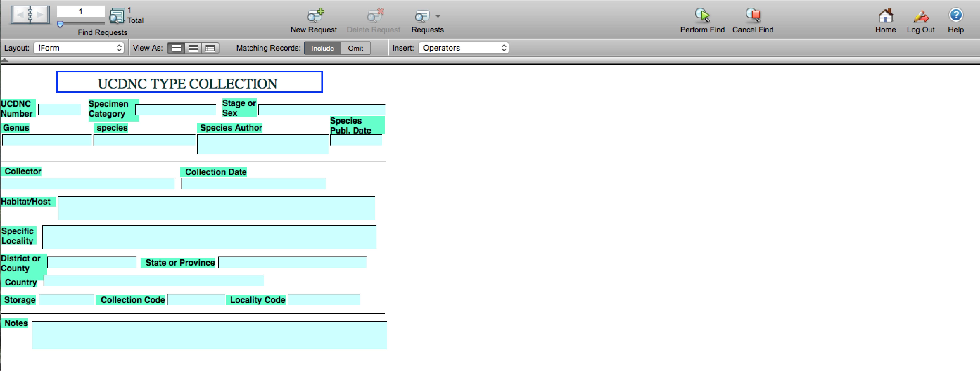Image resolution: width=980 pixels, height=371 pixels.
Task: Collapse toolbar with small triangle toggle
Action: 5,60
